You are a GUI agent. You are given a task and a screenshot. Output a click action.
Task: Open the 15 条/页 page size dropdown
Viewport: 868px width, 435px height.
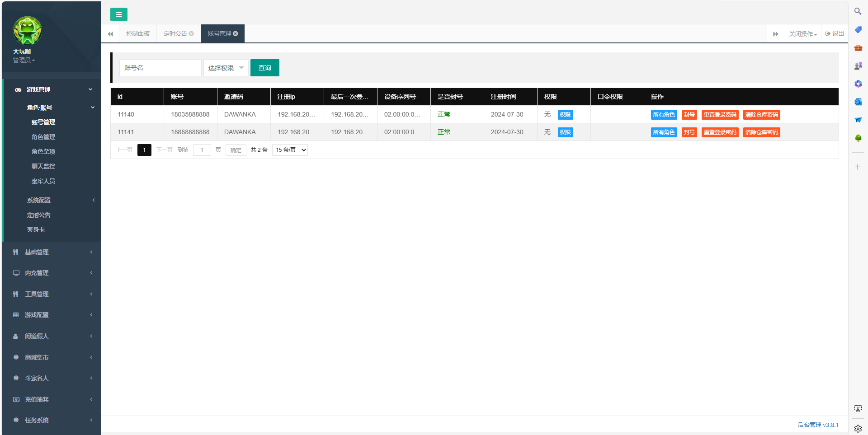[290, 150]
